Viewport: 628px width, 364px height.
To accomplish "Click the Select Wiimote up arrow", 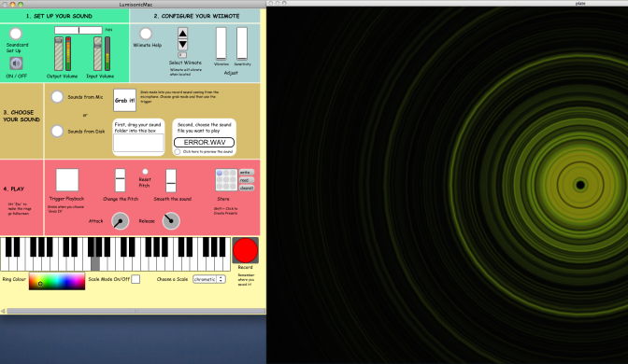I will click(x=182, y=34).
